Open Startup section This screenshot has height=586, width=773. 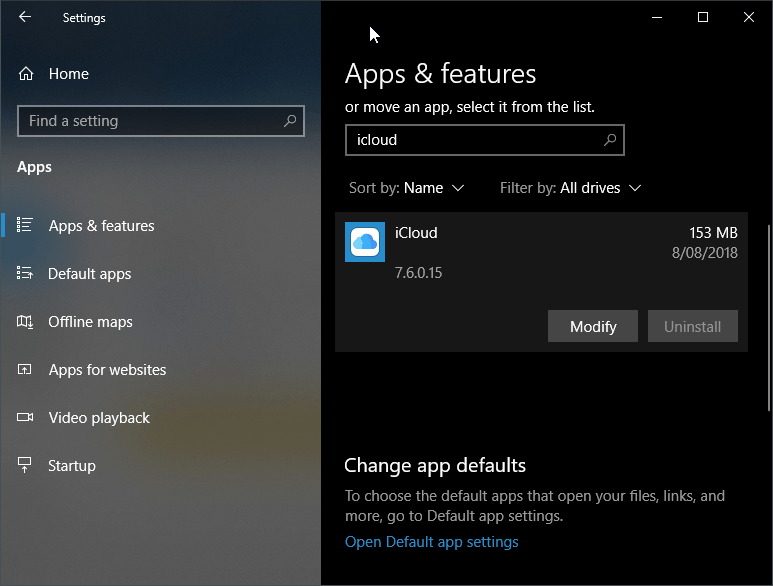click(71, 466)
